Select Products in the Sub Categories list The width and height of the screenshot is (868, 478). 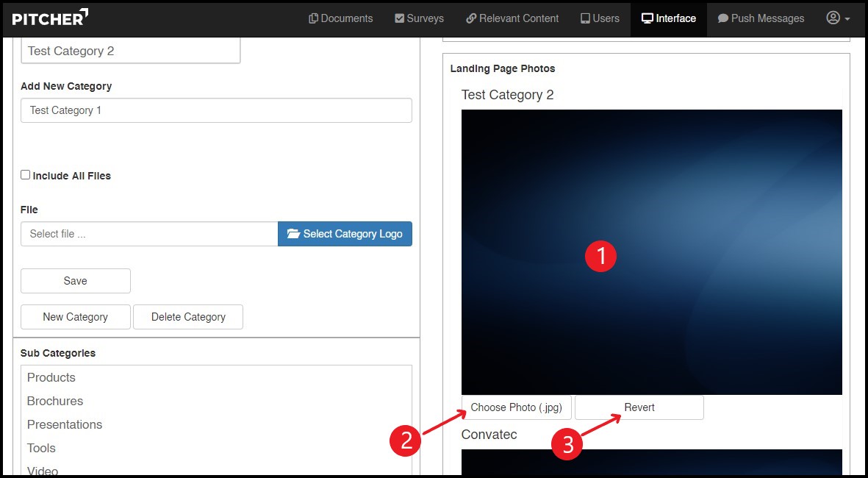click(x=51, y=377)
